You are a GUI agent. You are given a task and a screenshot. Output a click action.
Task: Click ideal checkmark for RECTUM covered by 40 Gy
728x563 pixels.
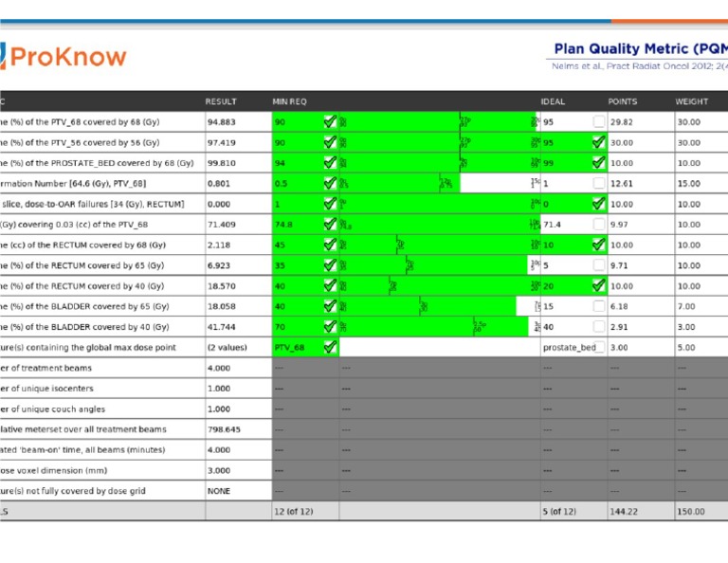pos(599,285)
